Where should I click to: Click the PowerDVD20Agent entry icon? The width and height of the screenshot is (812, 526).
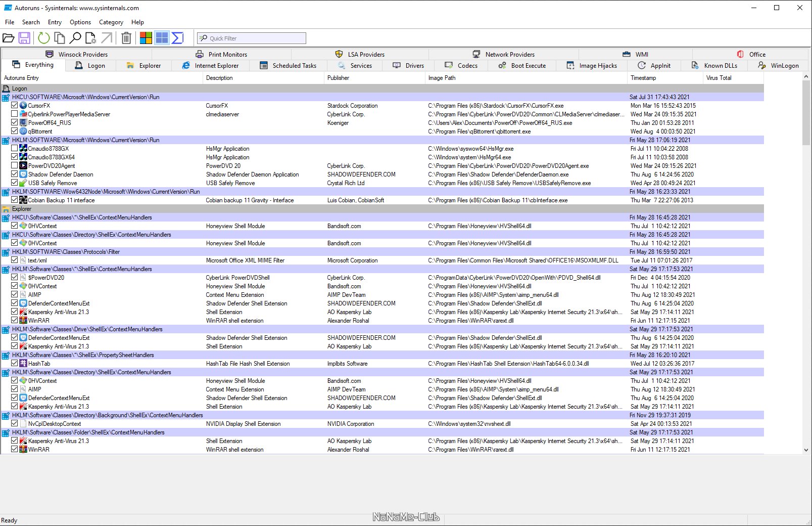[x=23, y=166]
